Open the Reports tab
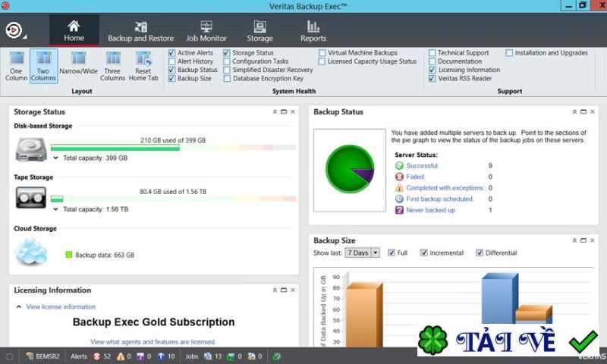Screen dimensions: 607x364 [x=313, y=30]
